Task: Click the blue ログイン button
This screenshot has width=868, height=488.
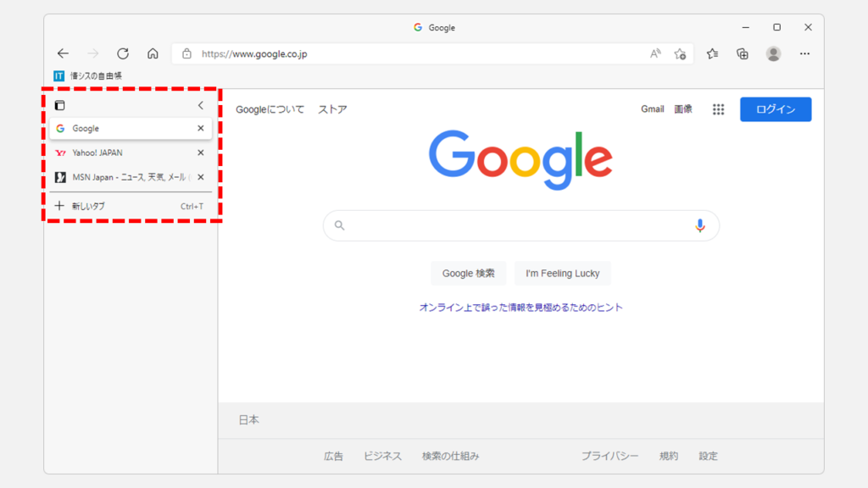Action: click(775, 109)
